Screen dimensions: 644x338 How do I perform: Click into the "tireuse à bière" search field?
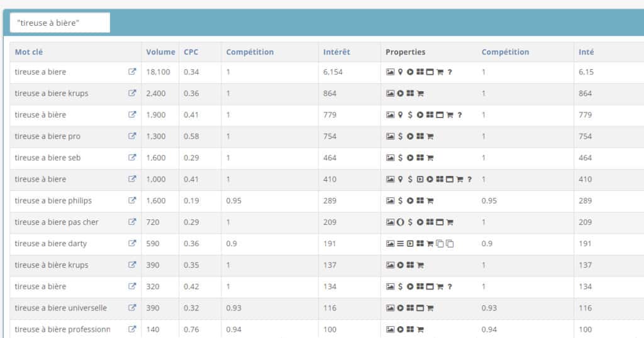(x=60, y=23)
